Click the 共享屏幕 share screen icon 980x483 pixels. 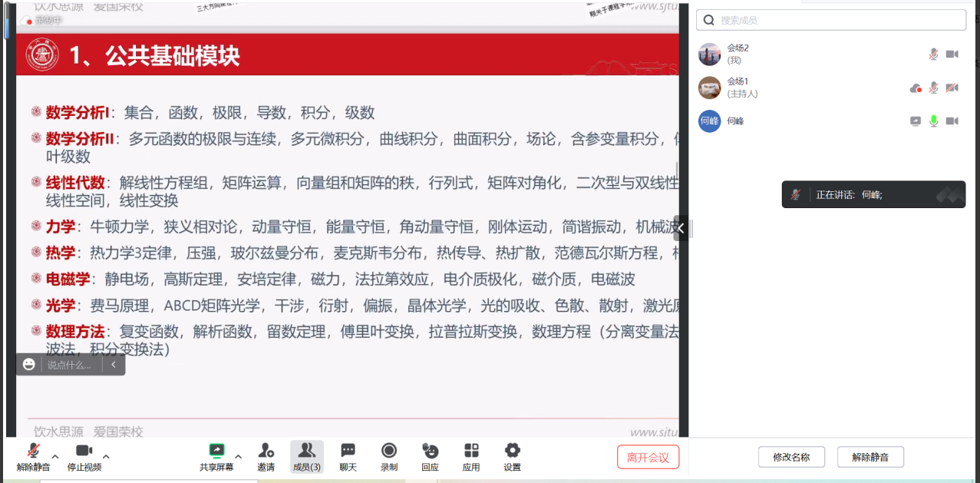[x=217, y=456]
